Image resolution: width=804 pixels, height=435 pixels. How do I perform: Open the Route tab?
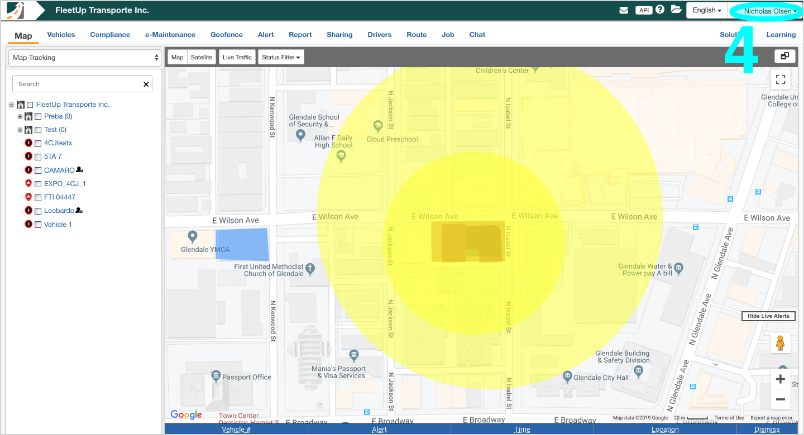416,34
